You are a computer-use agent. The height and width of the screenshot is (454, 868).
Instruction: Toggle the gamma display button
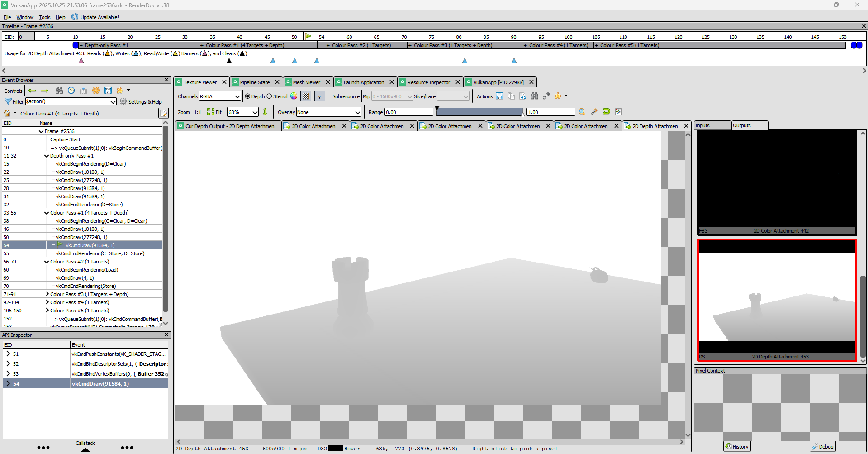click(x=319, y=96)
